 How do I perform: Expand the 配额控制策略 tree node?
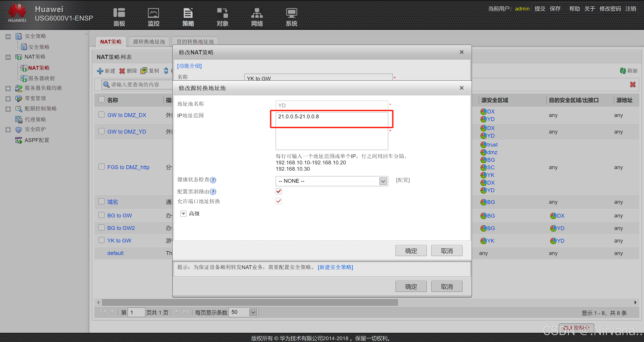(8, 109)
